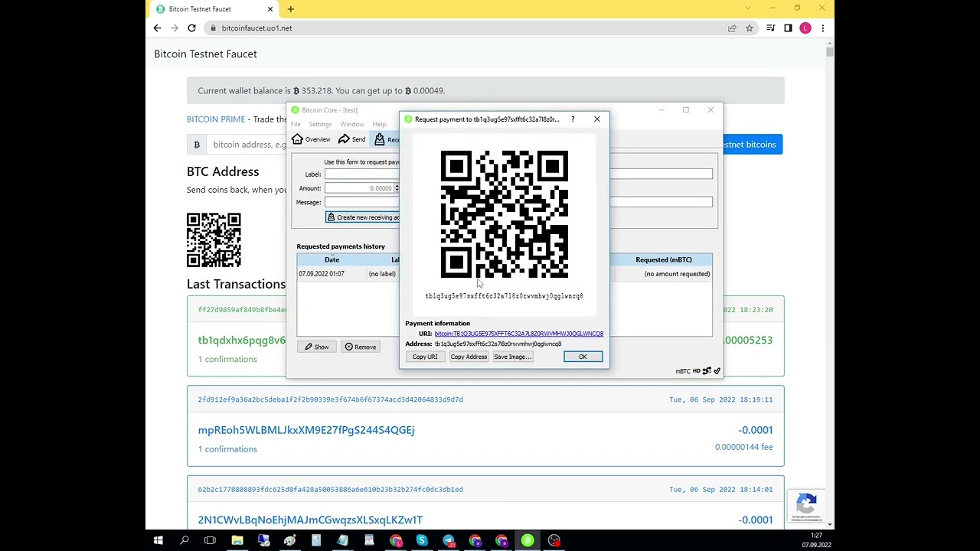Click the Show button in Bitcoin Core

(x=316, y=347)
